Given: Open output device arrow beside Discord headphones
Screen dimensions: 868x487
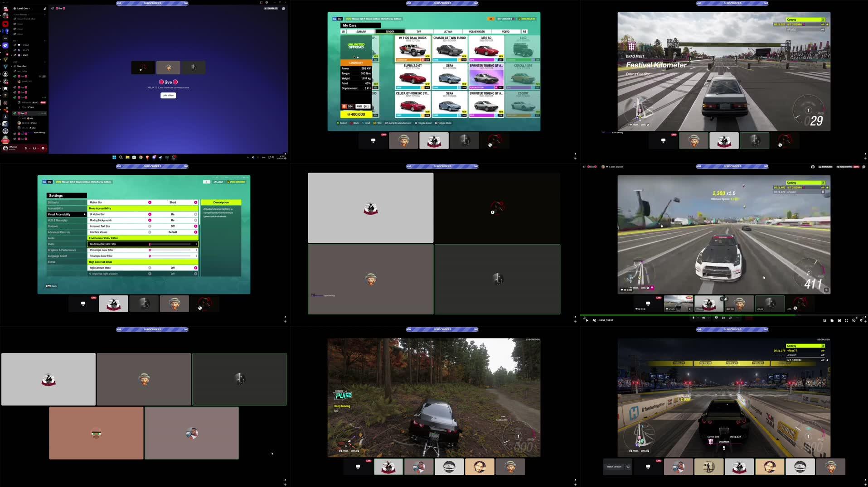Looking at the screenshot, I should click(x=38, y=148).
